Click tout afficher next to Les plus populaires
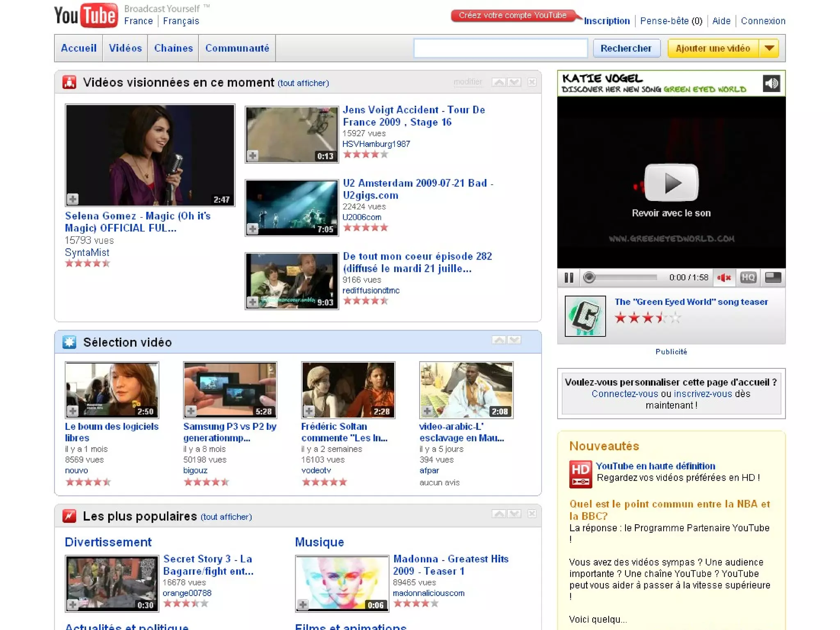Image resolution: width=840 pixels, height=630 pixels. [226, 517]
